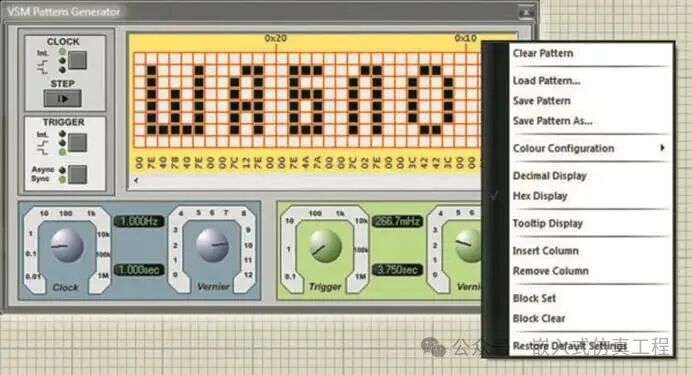Click the 12 mark on blue Vernier dial
692x375 pixels.
(248, 275)
